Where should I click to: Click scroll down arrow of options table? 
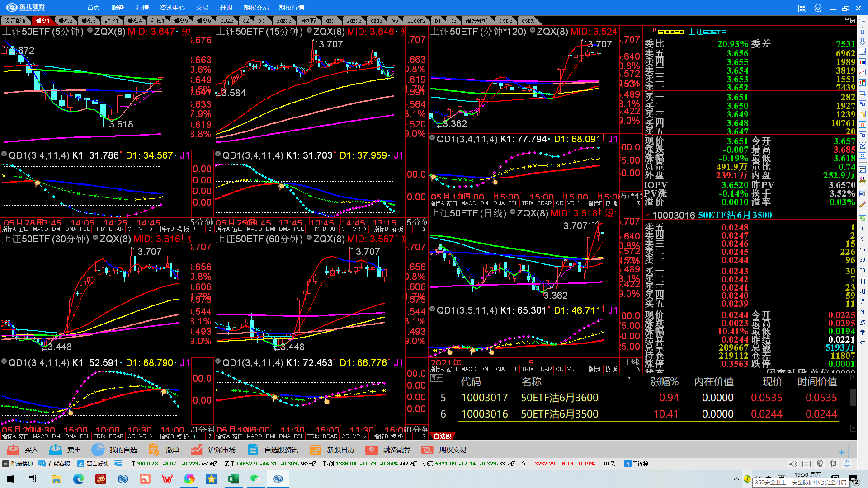click(853, 428)
